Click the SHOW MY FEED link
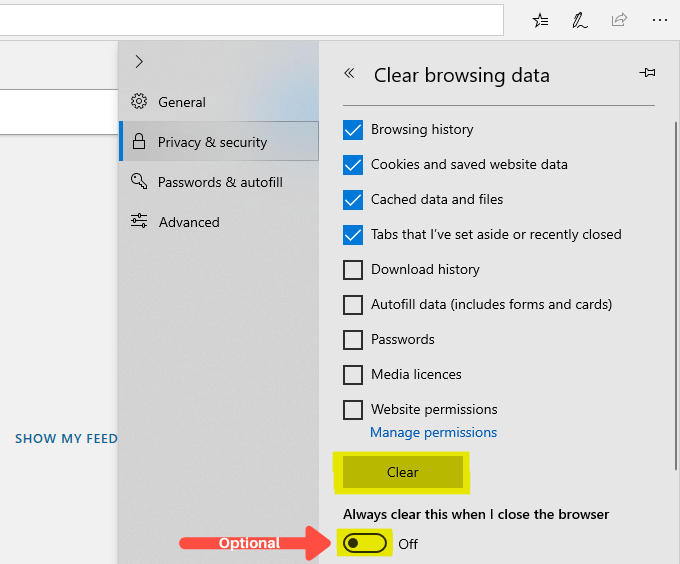680x564 pixels. [66, 438]
